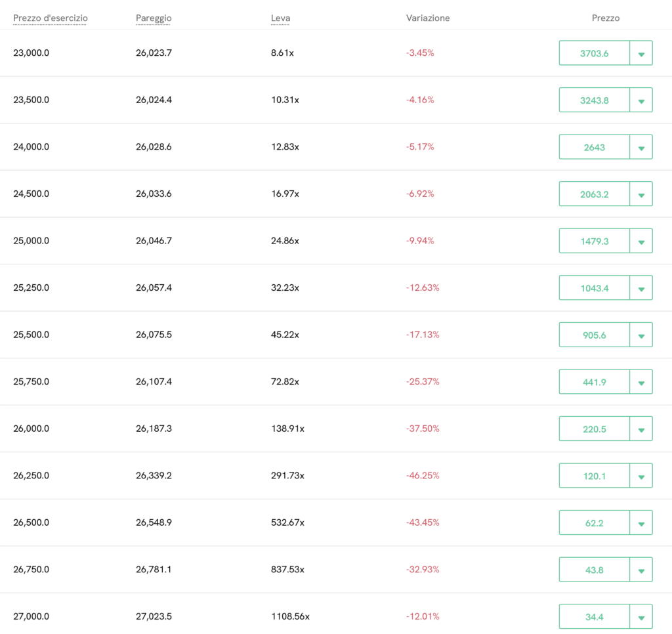Open the Leva column header
Viewport: 672px width, 634px height.
(x=281, y=18)
